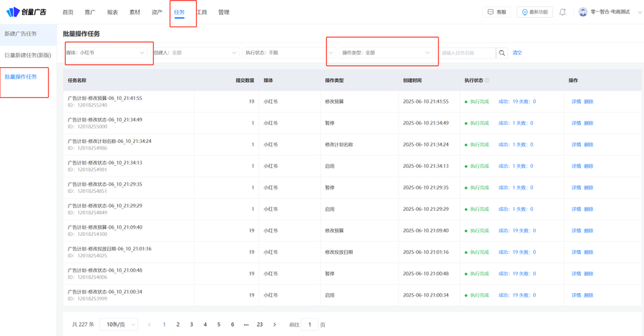Open the notification bell
Viewport: 644px width, 336px height.
click(x=562, y=12)
